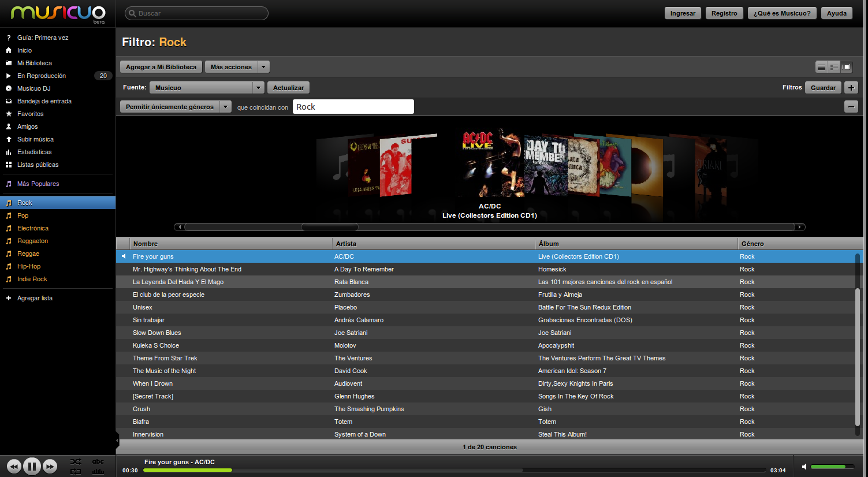Sort by the Álbum column header
This screenshot has height=477, width=868.
636,244
